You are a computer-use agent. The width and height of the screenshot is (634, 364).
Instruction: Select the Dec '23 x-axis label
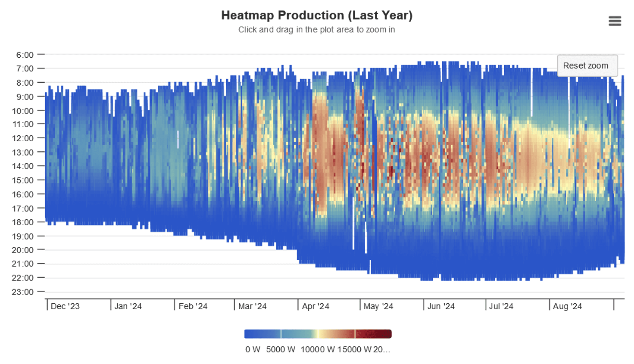click(x=65, y=306)
